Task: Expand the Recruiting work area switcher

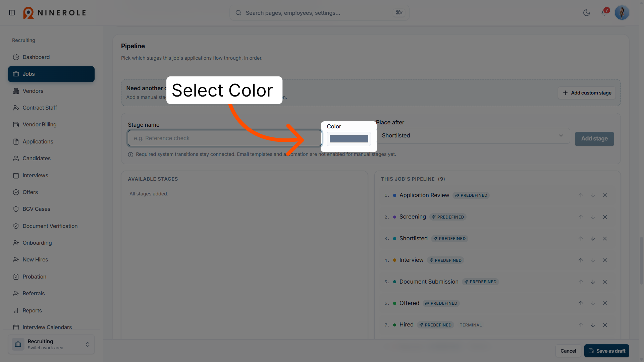Action: [x=51, y=344]
